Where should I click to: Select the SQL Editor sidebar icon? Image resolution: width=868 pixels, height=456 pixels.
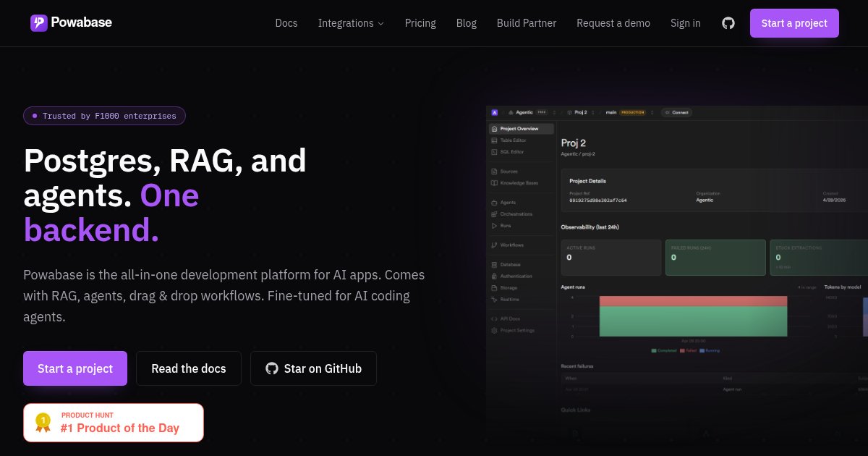[x=494, y=152]
